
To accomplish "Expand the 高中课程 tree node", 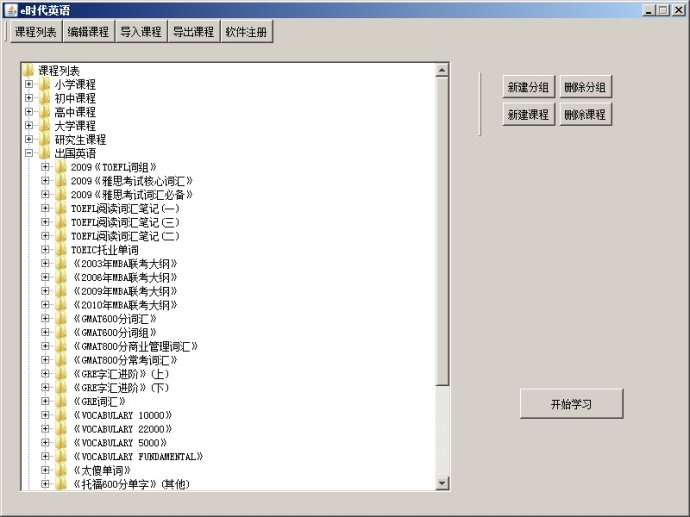I will click(29, 112).
